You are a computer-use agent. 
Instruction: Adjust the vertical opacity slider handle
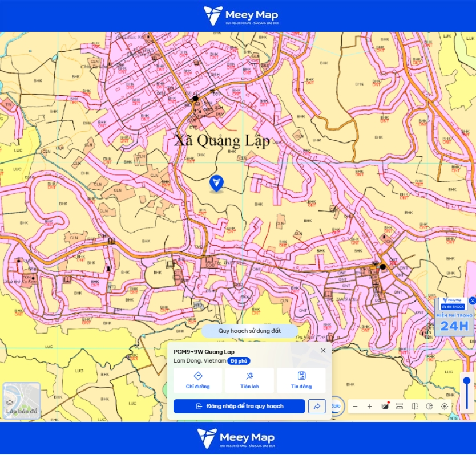pyautogui.click(x=467, y=381)
